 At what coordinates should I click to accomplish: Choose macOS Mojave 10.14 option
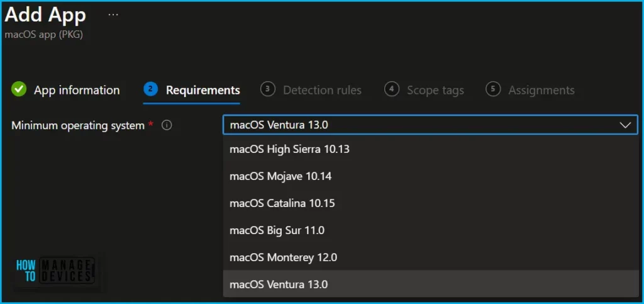click(430, 176)
